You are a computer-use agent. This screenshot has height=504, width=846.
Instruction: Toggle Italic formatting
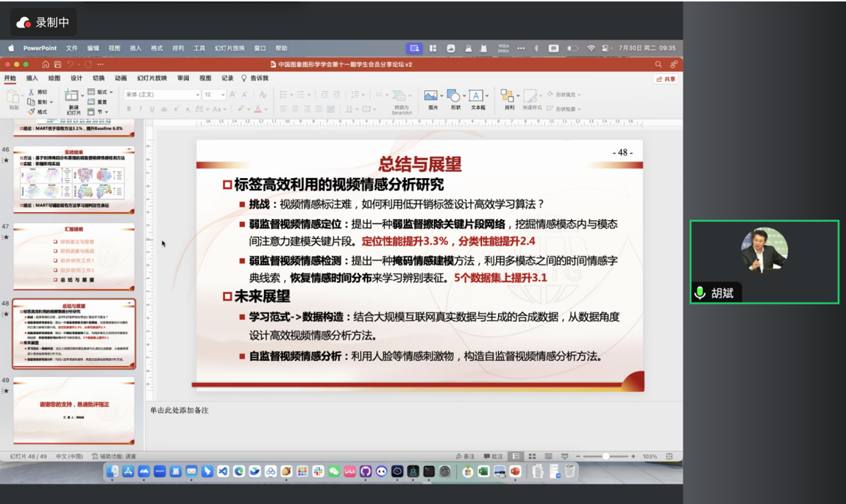(140, 109)
